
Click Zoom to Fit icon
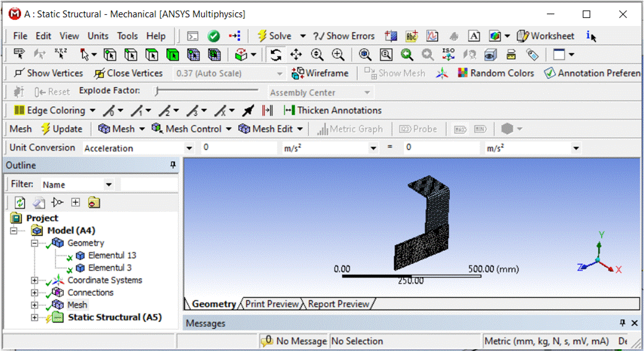tap(365, 54)
